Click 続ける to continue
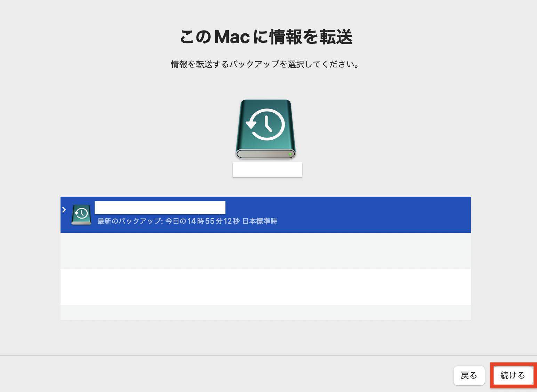The image size is (537, 392). pyautogui.click(x=513, y=376)
